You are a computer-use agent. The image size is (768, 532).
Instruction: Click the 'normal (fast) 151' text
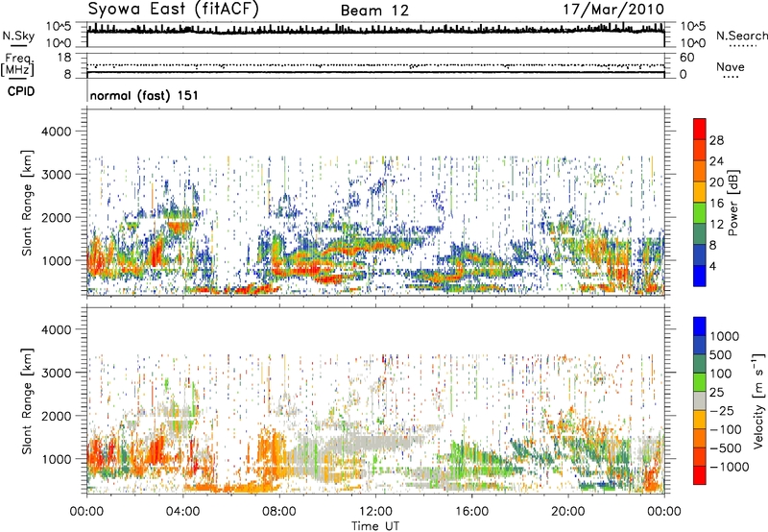145,95
